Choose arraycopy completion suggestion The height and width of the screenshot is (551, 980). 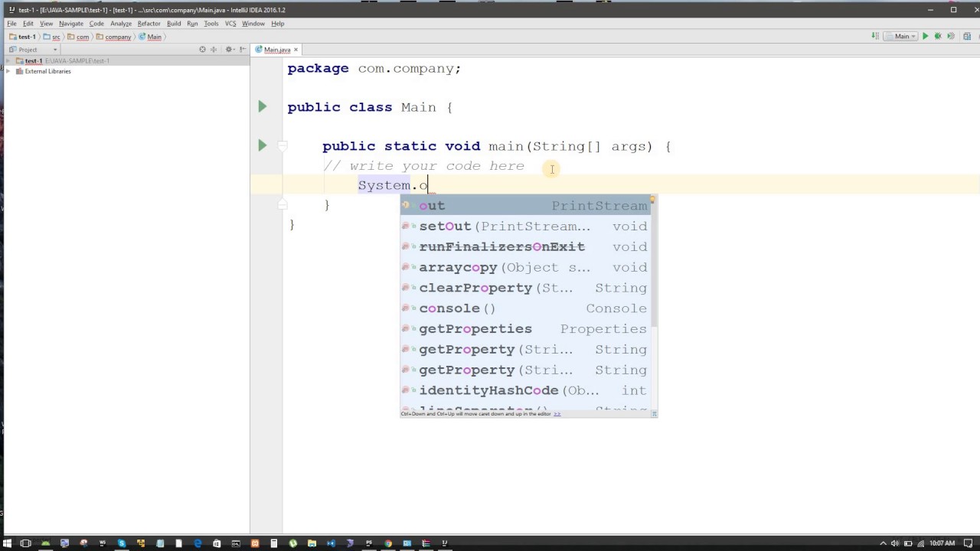point(525,267)
